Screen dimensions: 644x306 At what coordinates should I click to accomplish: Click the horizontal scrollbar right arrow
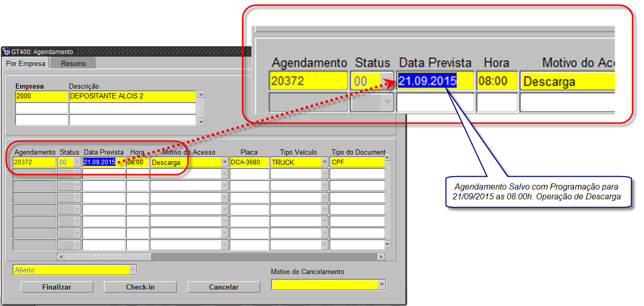point(381,257)
